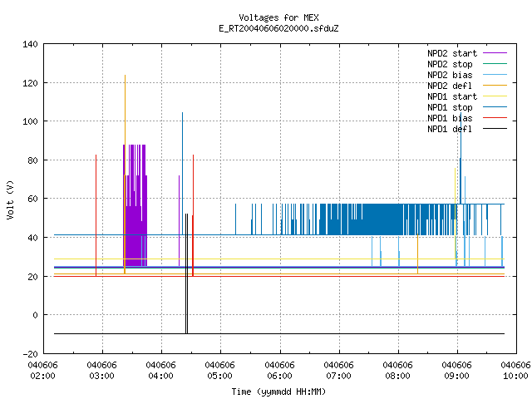
Task: Click the x-axis tick label 09:00
Action: 456,376
